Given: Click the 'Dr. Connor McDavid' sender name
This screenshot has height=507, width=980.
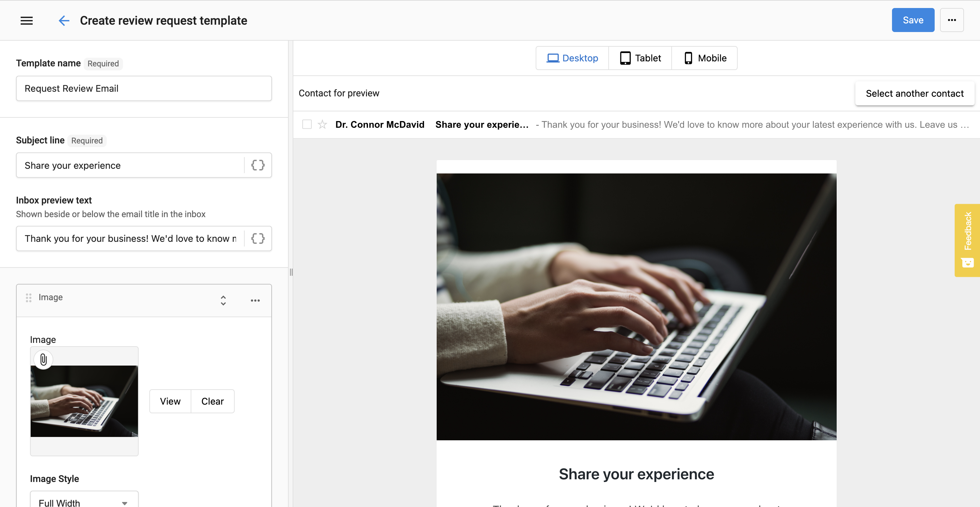Looking at the screenshot, I should [380, 124].
